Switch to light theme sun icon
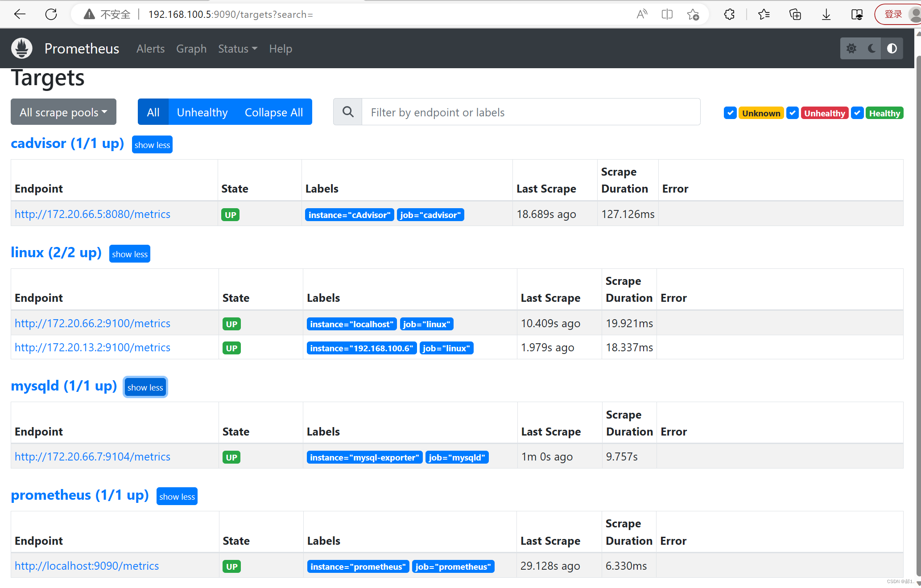 (851, 48)
